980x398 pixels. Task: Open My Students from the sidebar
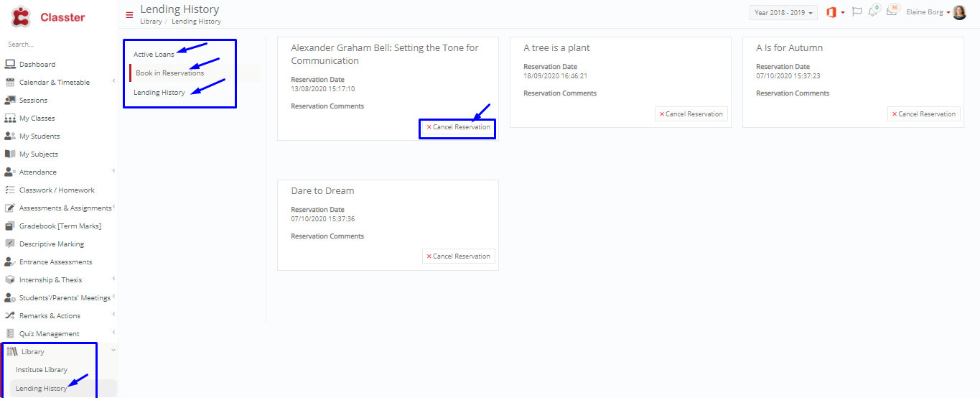tap(39, 136)
